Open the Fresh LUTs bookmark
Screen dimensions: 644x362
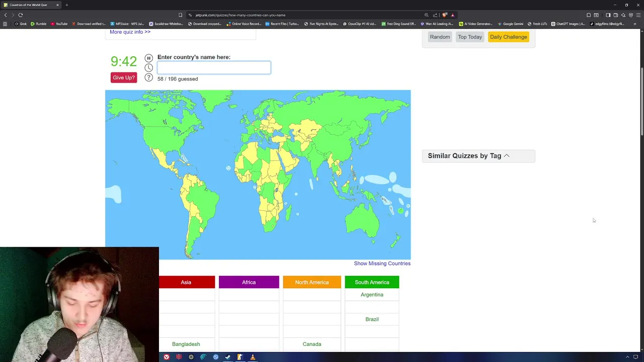point(537,24)
